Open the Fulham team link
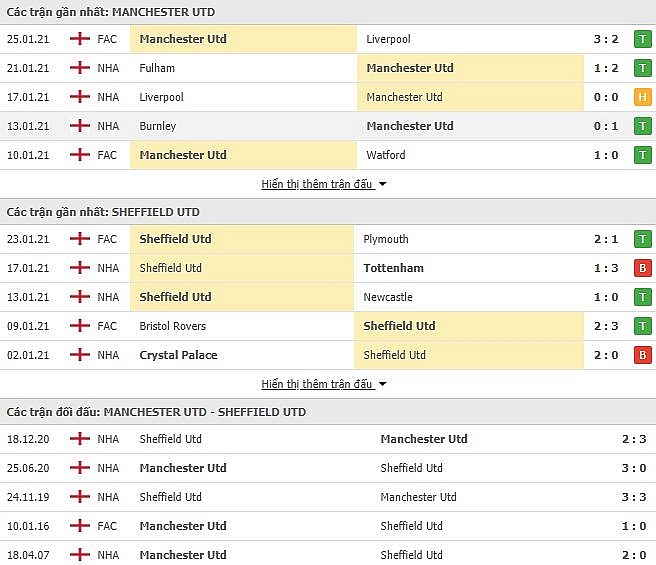 tap(157, 68)
